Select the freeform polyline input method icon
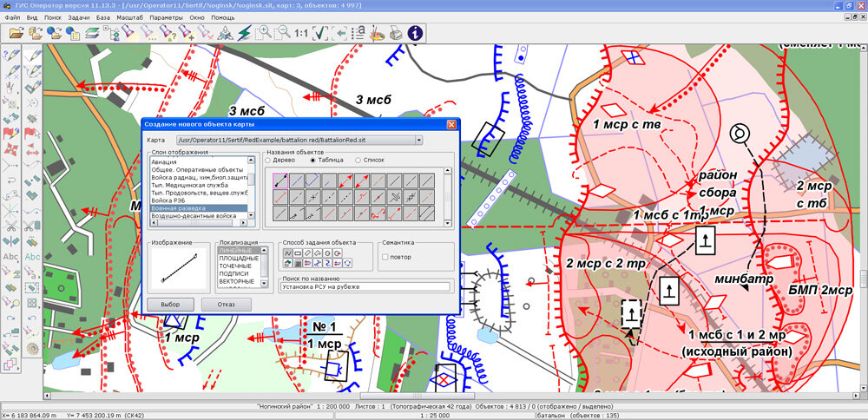The image size is (868, 420). point(288,253)
